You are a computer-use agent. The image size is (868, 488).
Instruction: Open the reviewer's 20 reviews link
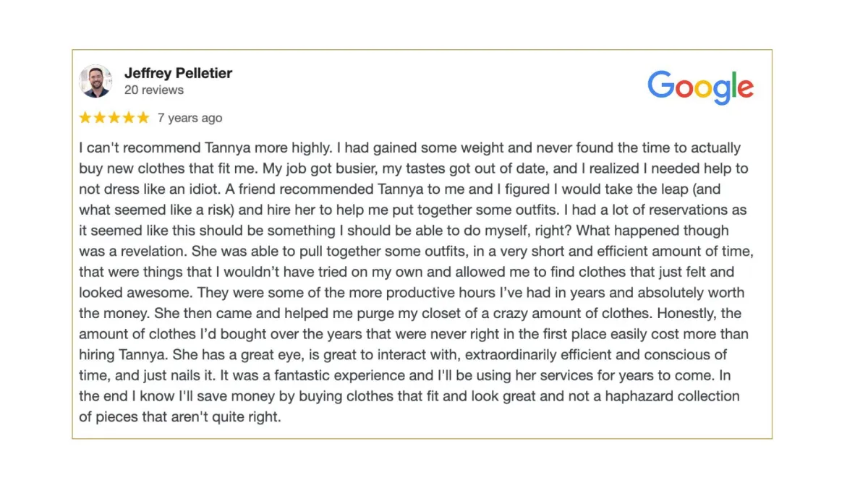(154, 90)
